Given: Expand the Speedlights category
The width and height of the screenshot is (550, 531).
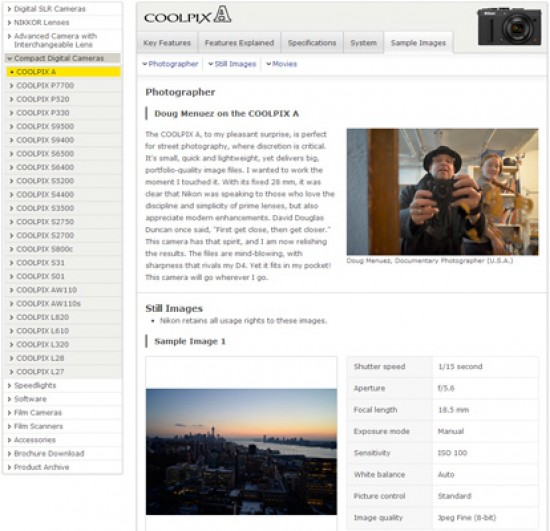Looking at the screenshot, I should point(62,385).
